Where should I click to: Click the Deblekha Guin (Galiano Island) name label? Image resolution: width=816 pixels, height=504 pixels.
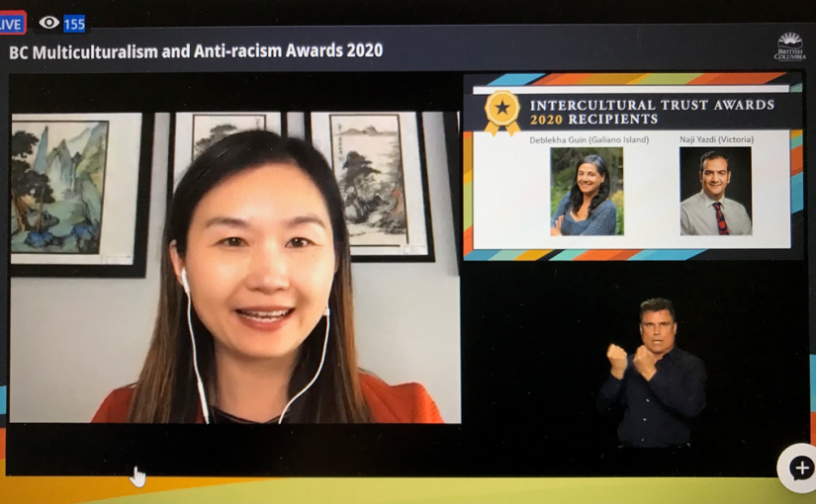589,139
